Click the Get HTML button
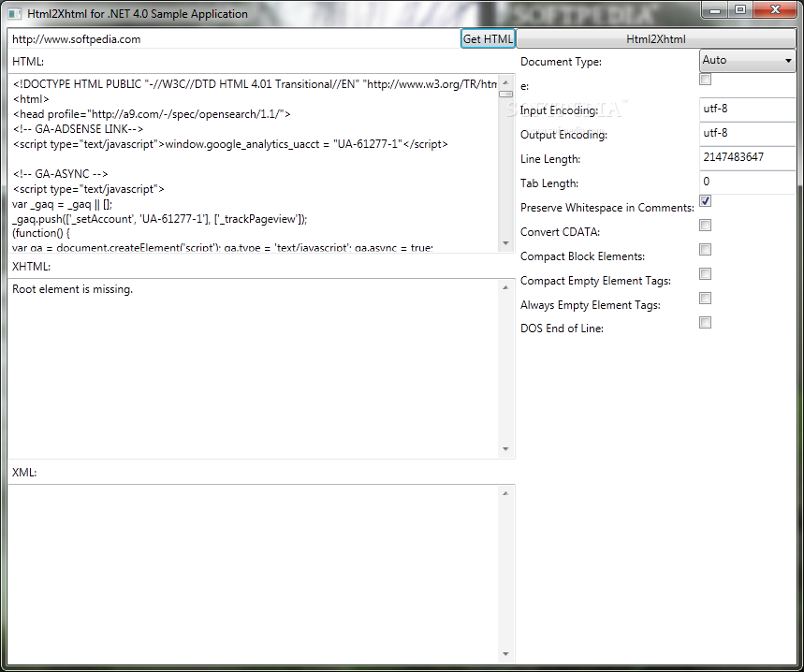 click(488, 39)
